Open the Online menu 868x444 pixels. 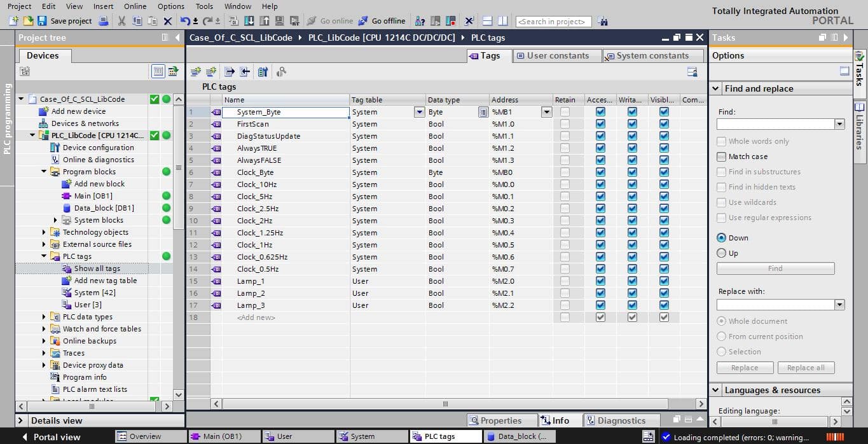click(135, 6)
